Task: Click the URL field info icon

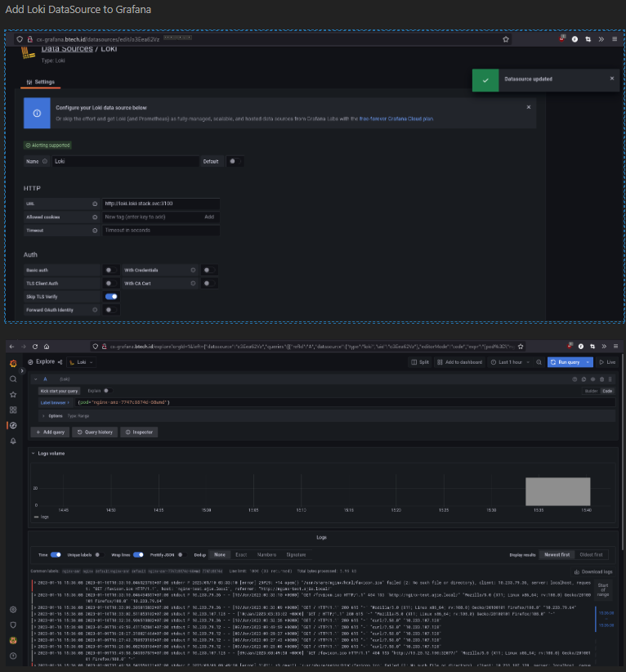Action: point(95,204)
